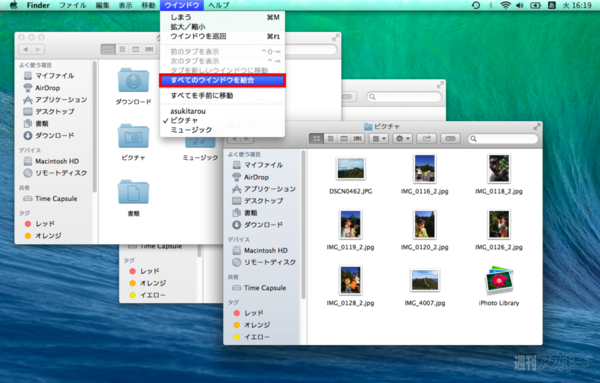Image resolution: width=600 pixels, height=383 pixels.
Task: Select IMG_4007.jpg thumbnail
Action: point(425,280)
